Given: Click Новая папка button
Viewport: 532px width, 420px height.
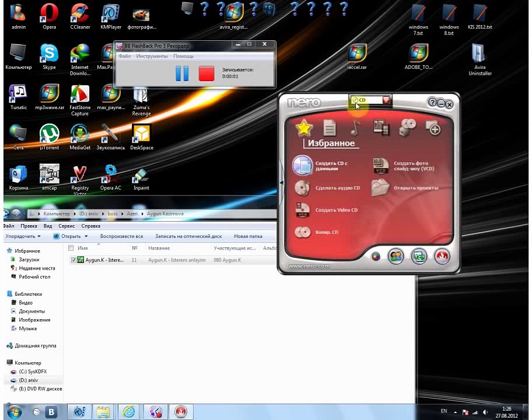Looking at the screenshot, I should click(248, 236).
